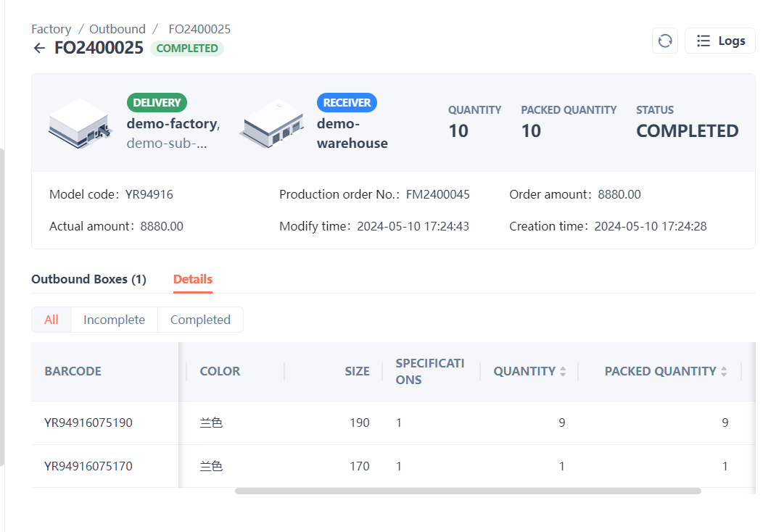Click the delivery factory building icon
Viewport: 776px width, 532px height.
pyautogui.click(x=80, y=122)
